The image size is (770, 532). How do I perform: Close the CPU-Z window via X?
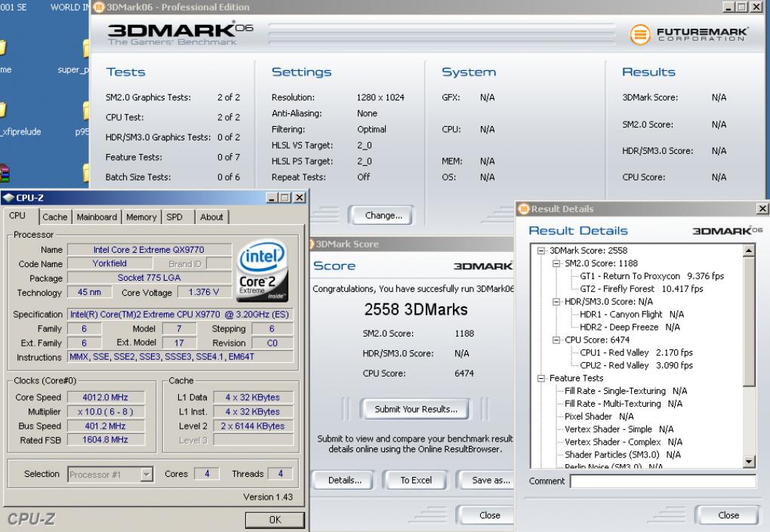pos(300,197)
